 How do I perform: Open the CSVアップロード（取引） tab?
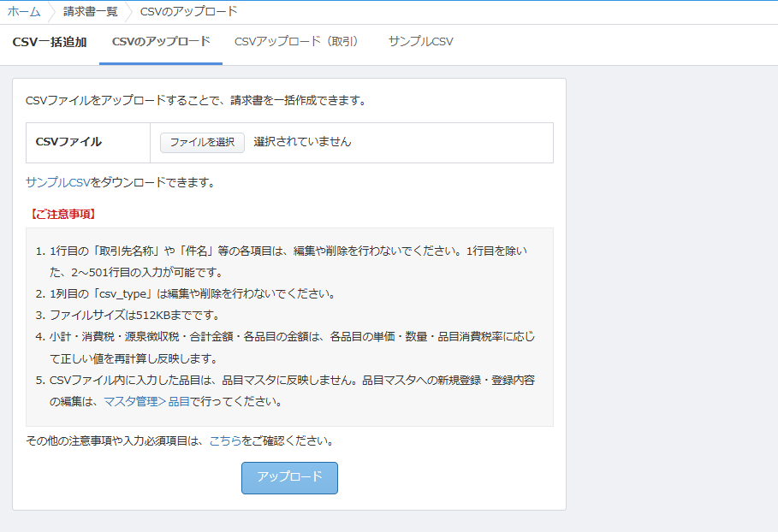296,42
